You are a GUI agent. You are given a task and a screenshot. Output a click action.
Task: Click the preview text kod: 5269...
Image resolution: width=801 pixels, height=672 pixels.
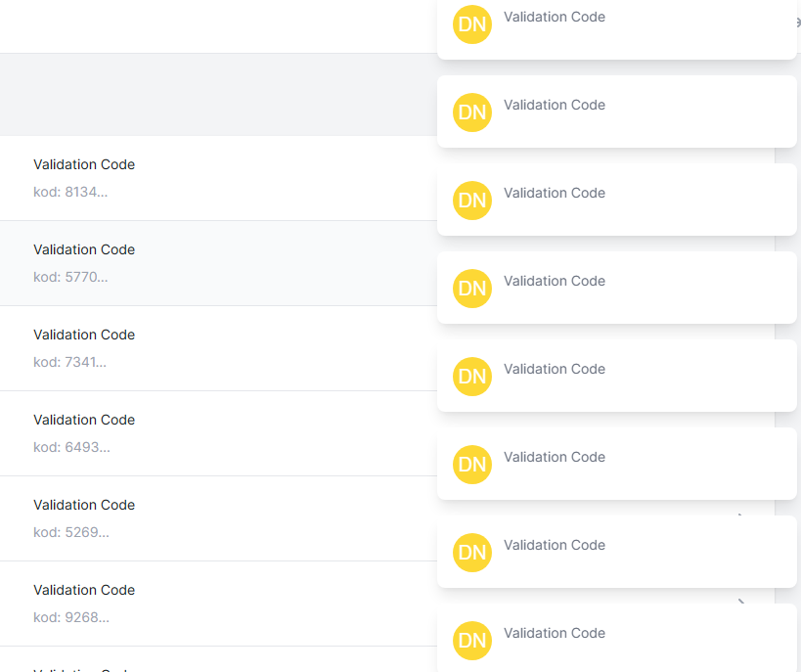[x=71, y=532]
